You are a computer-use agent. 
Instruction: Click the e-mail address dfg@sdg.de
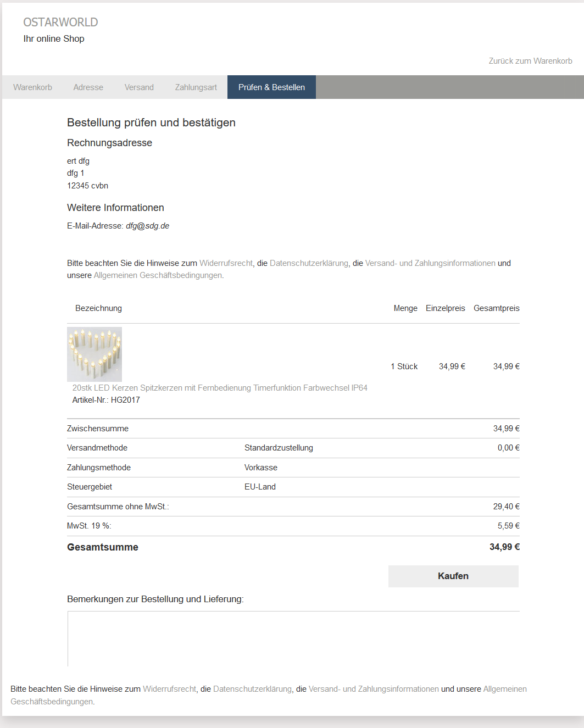147,226
